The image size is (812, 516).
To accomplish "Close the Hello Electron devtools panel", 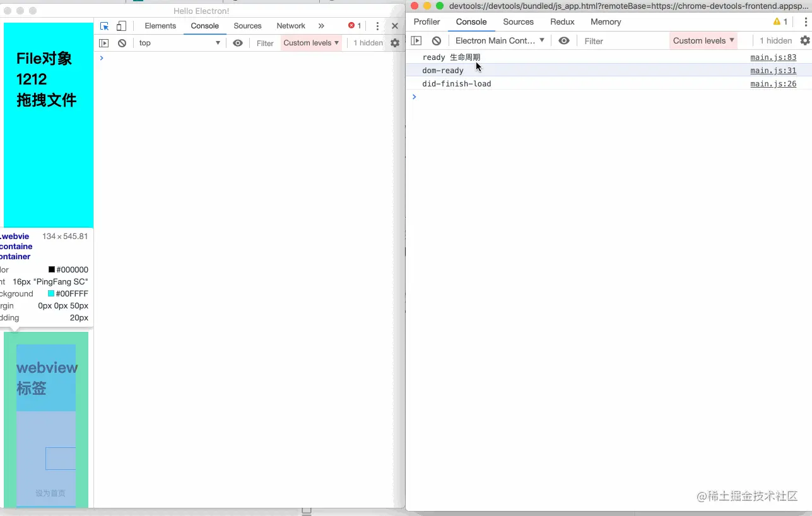I will click(x=395, y=26).
